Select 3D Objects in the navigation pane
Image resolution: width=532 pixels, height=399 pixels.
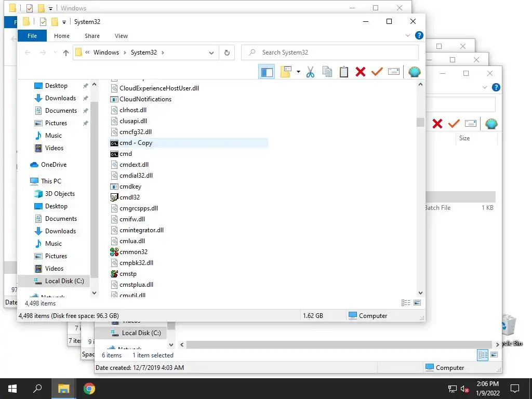click(60, 194)
